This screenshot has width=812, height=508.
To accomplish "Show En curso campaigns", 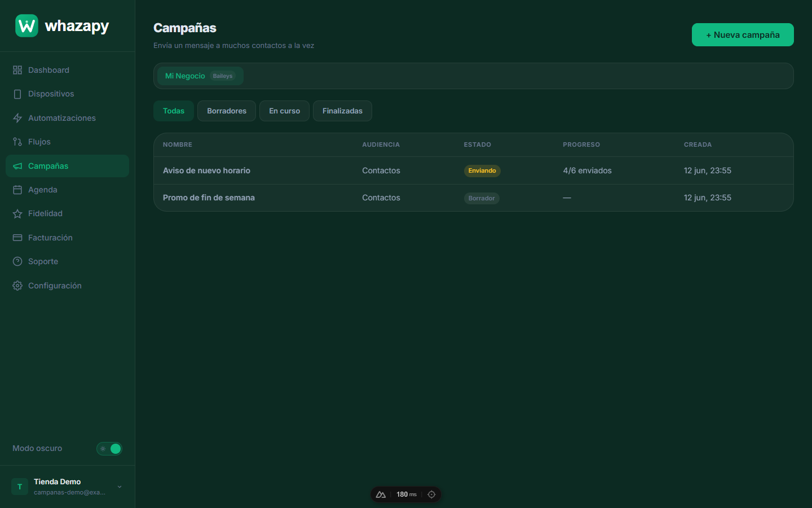I will click(x=284, y=111).
